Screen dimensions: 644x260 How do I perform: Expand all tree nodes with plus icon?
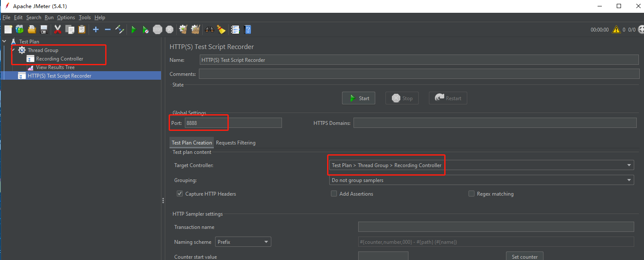tap(96, 29)
